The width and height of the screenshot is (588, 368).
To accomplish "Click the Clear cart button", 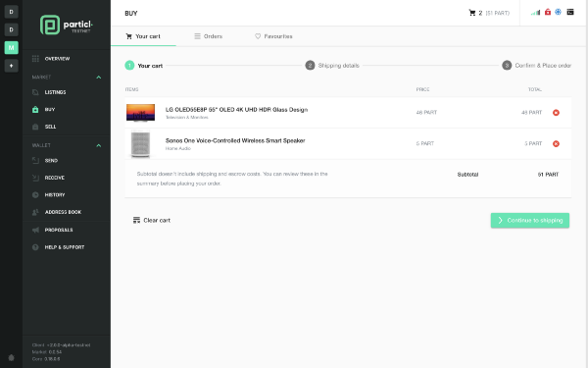I will coord(152,221).
